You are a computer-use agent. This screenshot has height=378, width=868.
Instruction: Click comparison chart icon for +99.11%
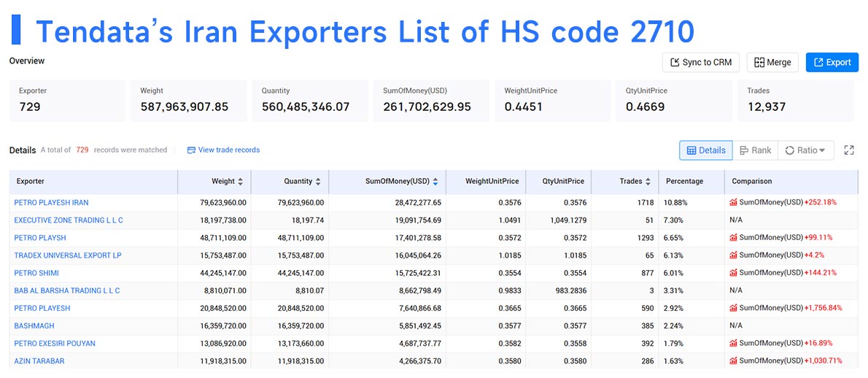tap(734, 238)
